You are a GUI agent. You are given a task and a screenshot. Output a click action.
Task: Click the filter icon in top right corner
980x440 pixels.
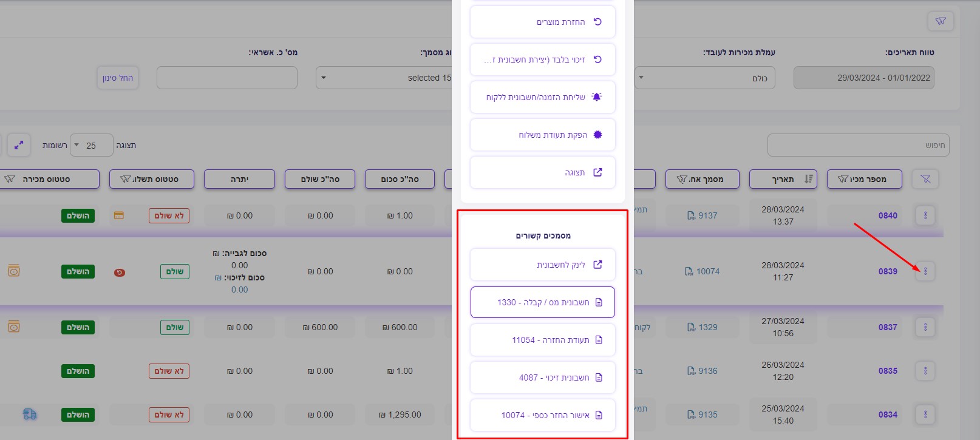click(941, 21)
